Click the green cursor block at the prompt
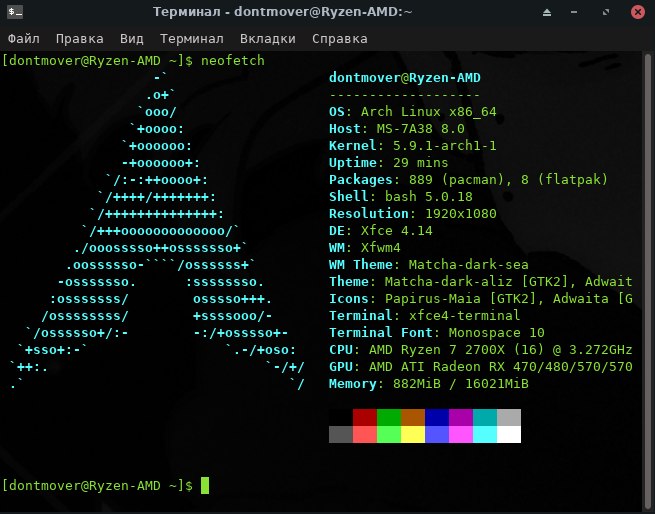655x514 pixels. [x=205, y=486]
